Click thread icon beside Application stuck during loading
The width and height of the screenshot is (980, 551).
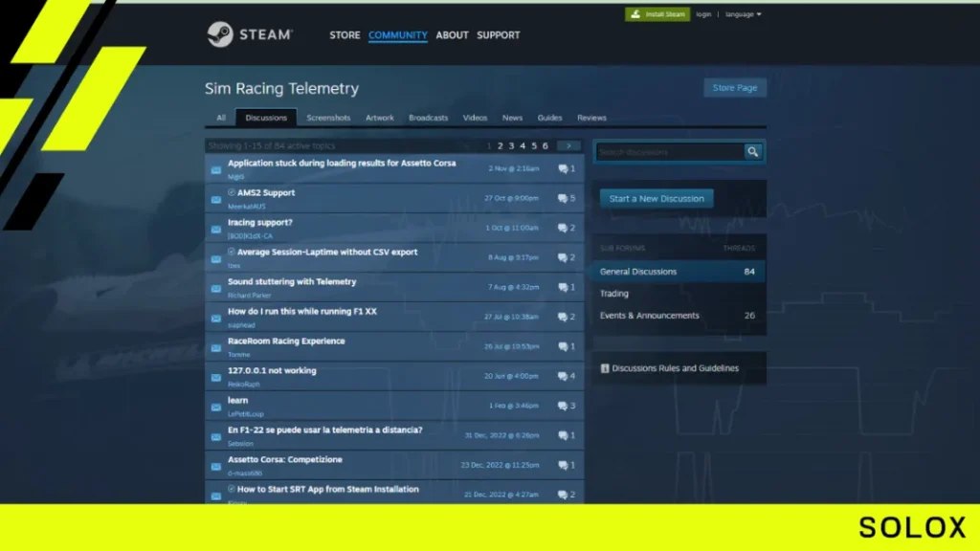pos(215,170)
